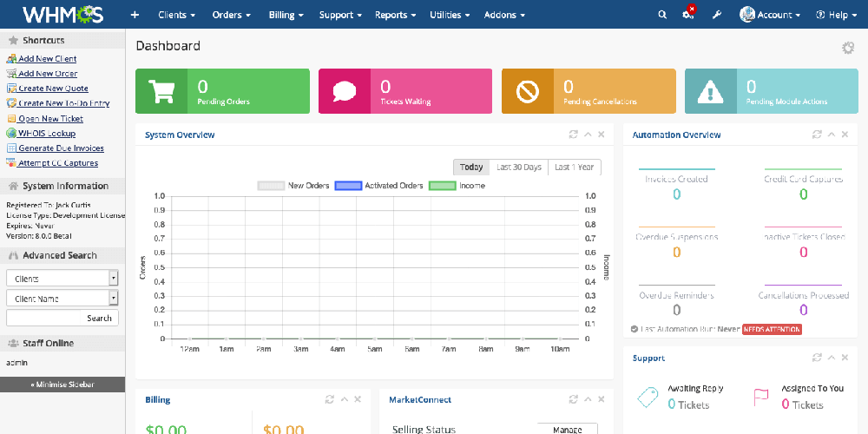Open the Addons menu
This screenshot has width=868, height=434.
click(504, 15)
